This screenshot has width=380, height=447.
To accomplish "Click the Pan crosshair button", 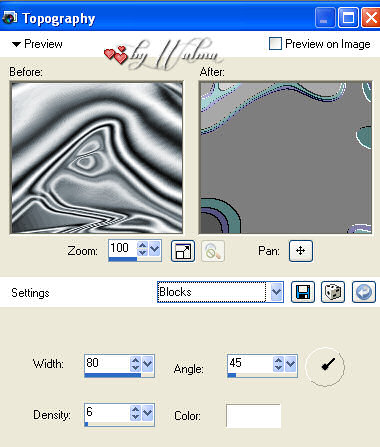I will (x=301, y=251).
